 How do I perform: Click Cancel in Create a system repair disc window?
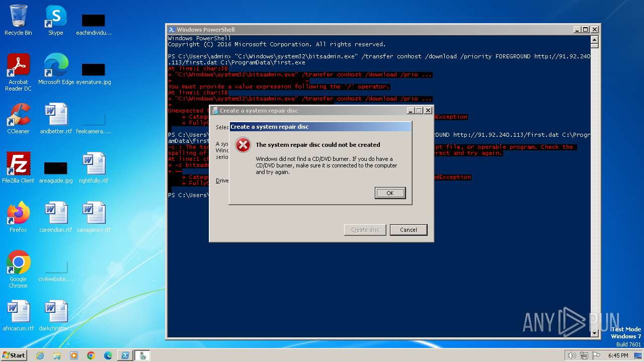tap(409, 230)
